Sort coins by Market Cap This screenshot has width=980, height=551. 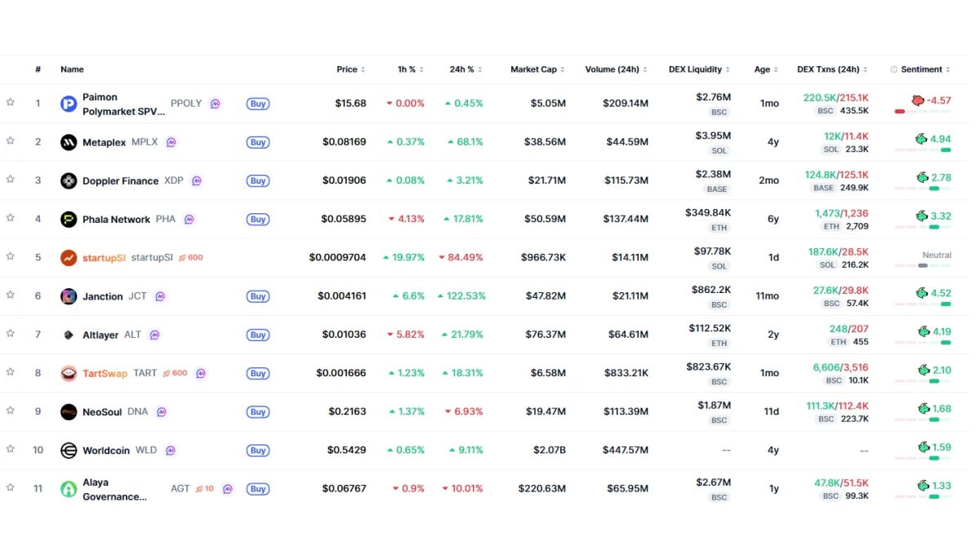click(537, 69)
